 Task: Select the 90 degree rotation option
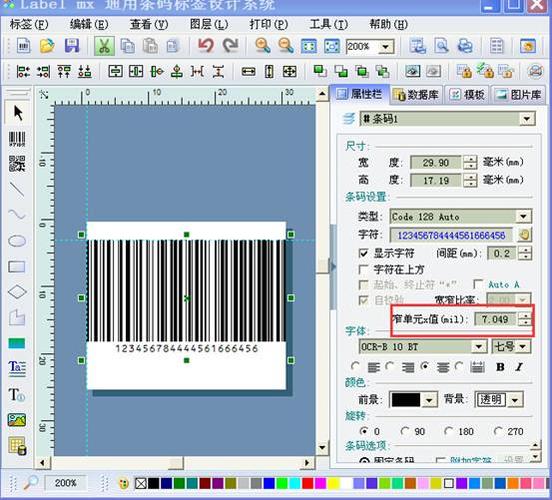pos(405,431)
